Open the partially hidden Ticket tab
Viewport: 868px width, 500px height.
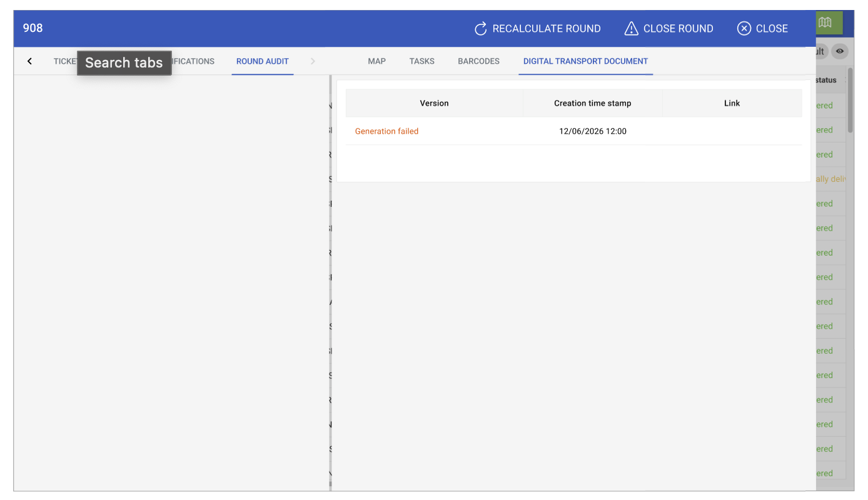click(x=65, y=61)
